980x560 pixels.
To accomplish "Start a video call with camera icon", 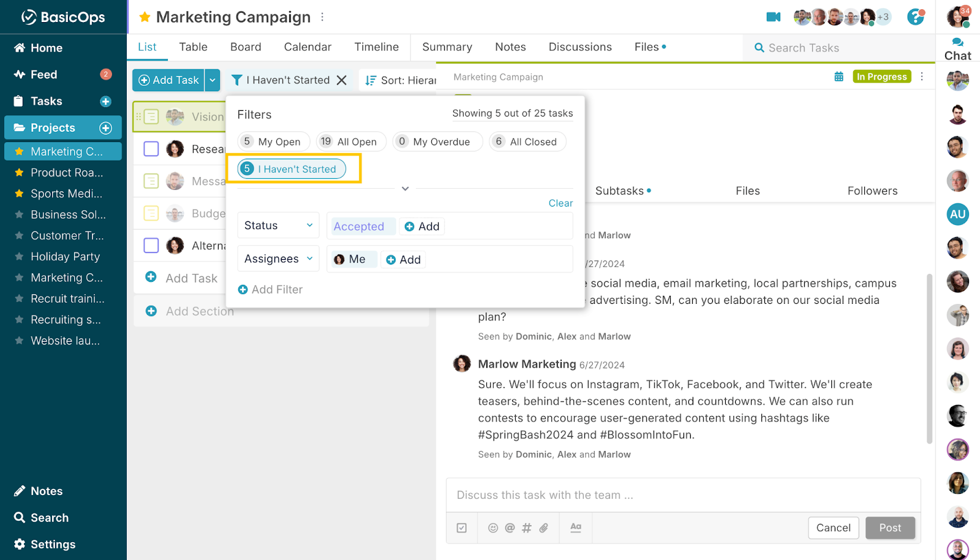I will pos(773,17).
